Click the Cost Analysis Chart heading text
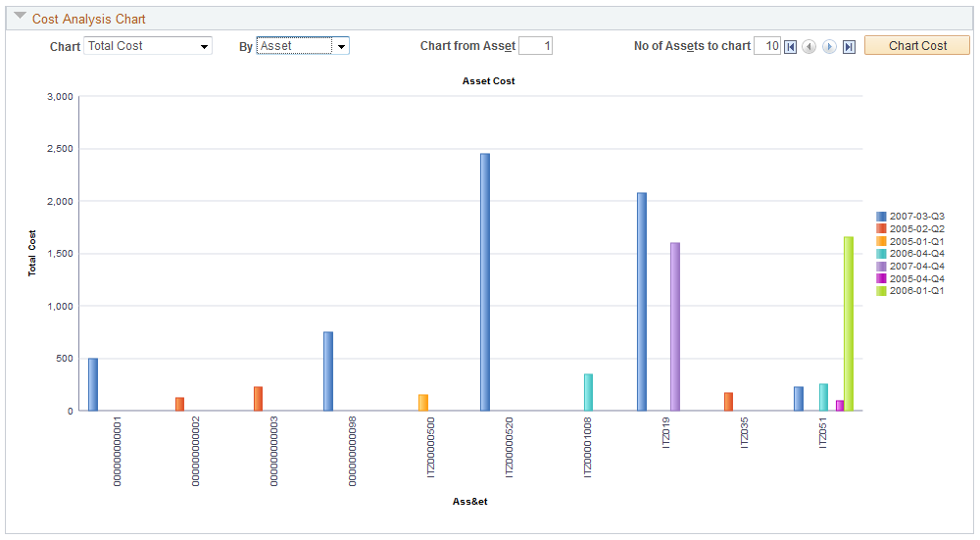Viewport: 980px width, 540px height. click(89, 20)
